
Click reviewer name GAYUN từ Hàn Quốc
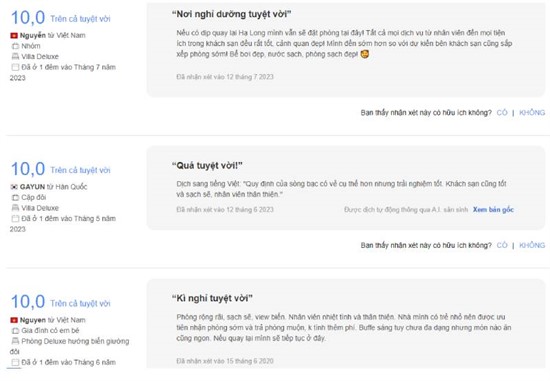pos(53,187)
